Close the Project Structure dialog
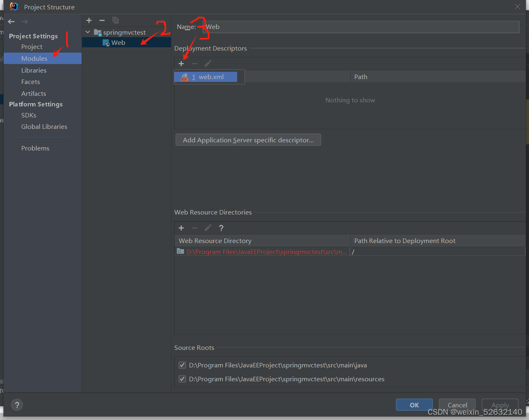 pos(518,7)
